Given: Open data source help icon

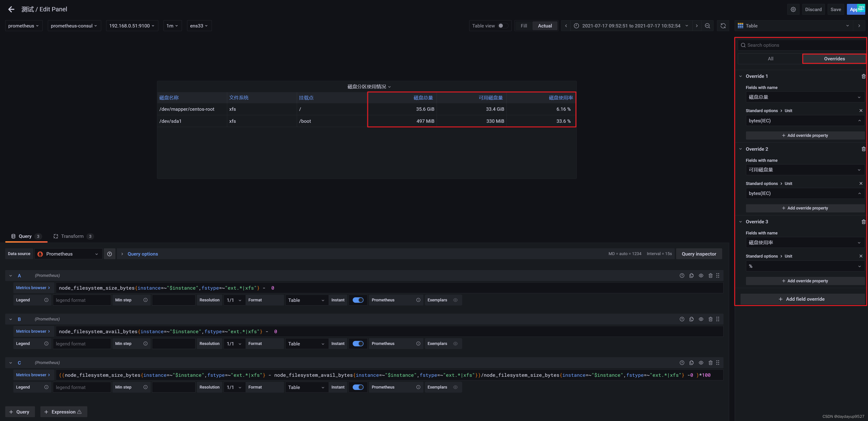Looking at the screenshot, I should pos(110,254).
